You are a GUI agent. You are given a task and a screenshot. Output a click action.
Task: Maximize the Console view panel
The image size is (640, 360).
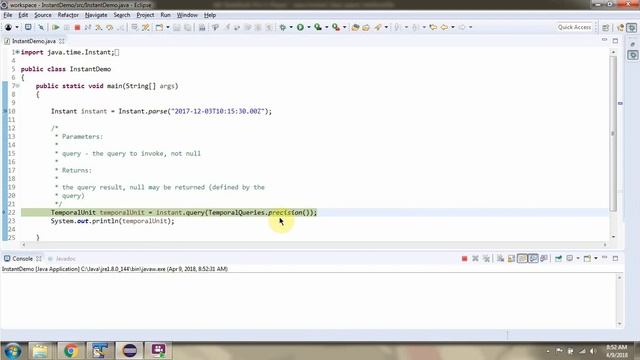[x=615, y=258]
